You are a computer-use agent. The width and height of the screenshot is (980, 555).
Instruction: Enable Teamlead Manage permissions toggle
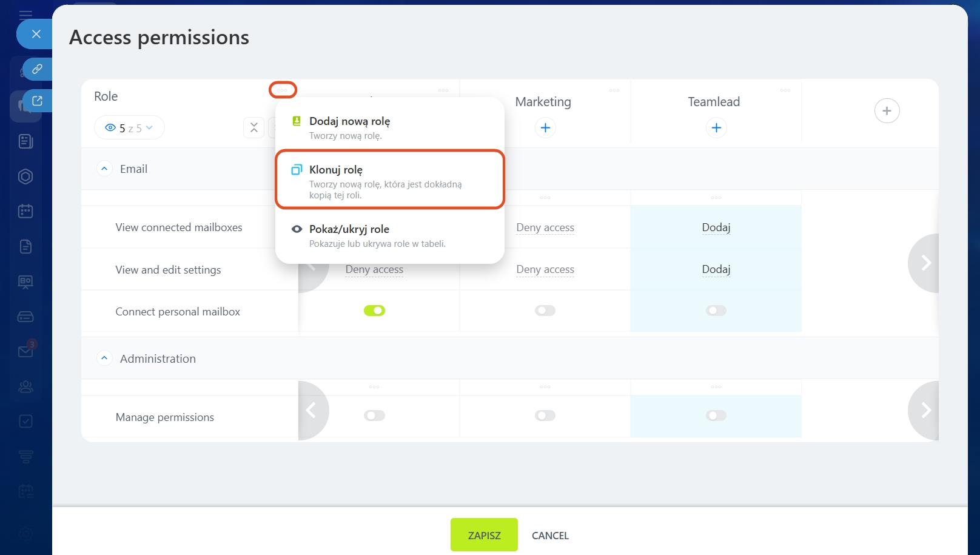pyautogui.click(x=716, y=415)
